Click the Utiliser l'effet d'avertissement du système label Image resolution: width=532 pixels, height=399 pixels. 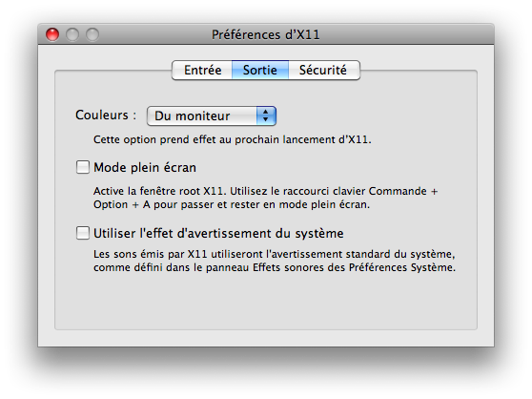point(218,234)
